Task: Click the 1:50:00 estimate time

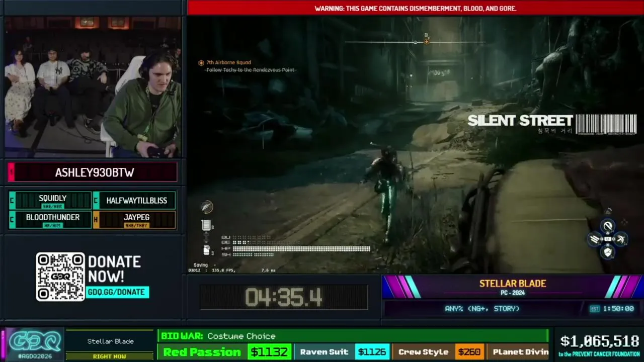Action: (x=619, y=309)
